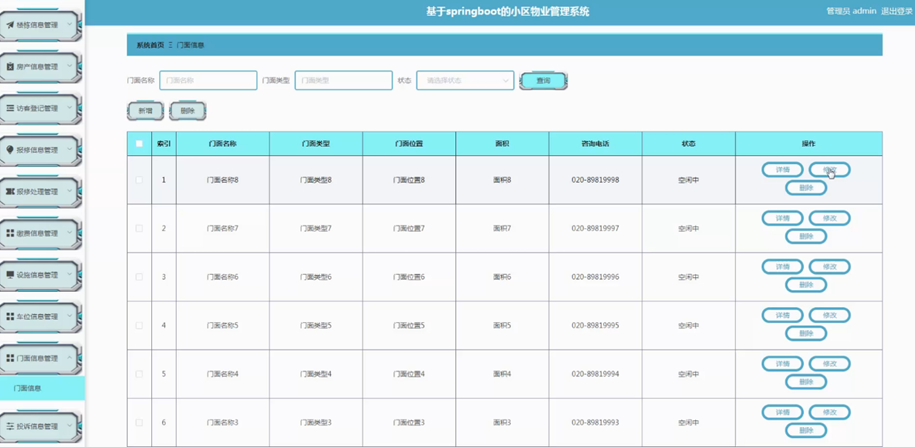915x447 pixels.
Task: Click the clipboard icon beside 房产信息管理
Action: 10,67
